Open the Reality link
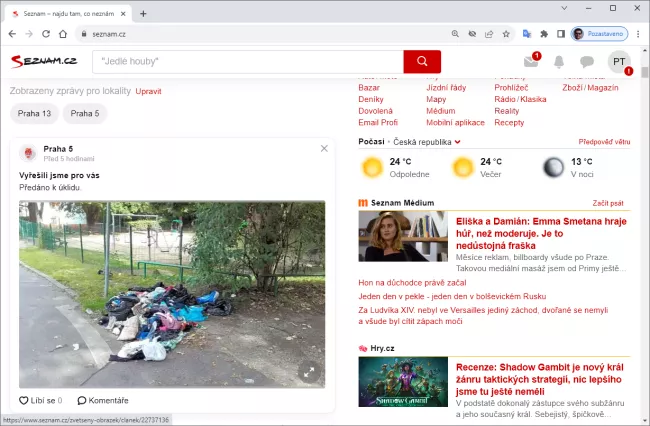This screenshot has width=650, height=426. pos(507,111)
